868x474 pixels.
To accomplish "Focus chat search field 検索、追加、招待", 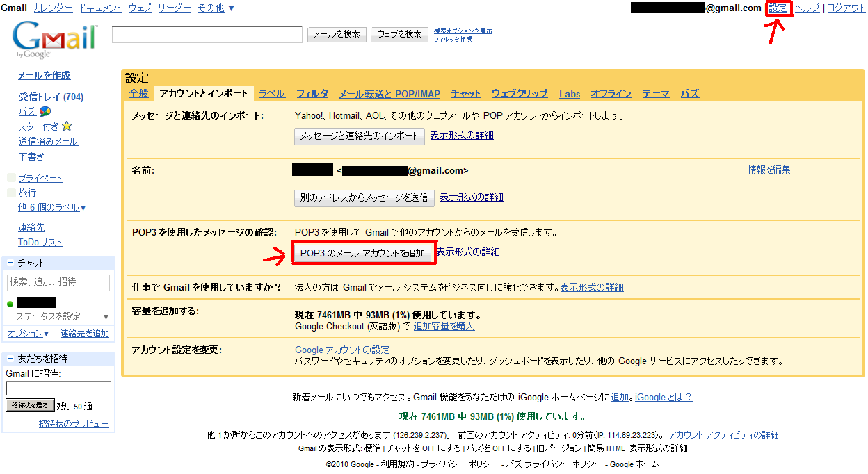I will coord(58,282).
